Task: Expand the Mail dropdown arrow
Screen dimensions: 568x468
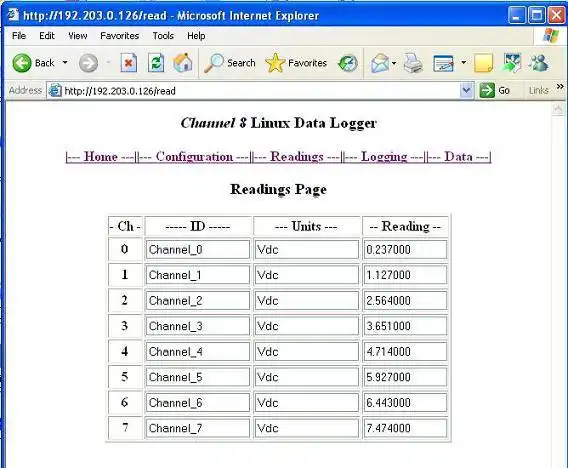Action: click(394, 63)
